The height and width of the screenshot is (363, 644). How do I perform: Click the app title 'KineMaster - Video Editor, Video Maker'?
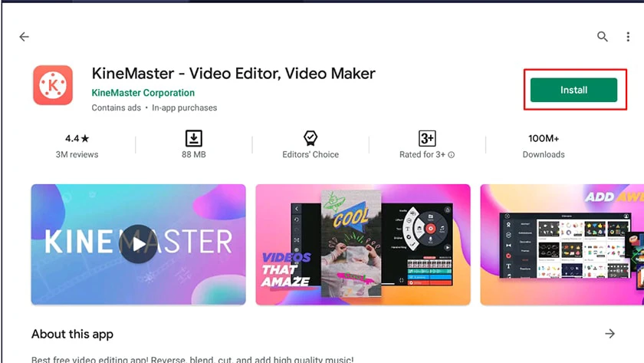pos(233,73)
